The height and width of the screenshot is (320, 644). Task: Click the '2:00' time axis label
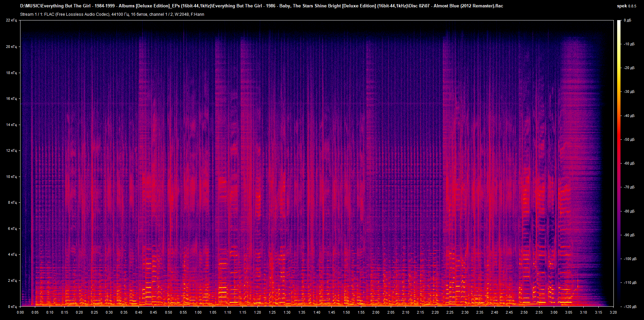[x=376, y=312]
